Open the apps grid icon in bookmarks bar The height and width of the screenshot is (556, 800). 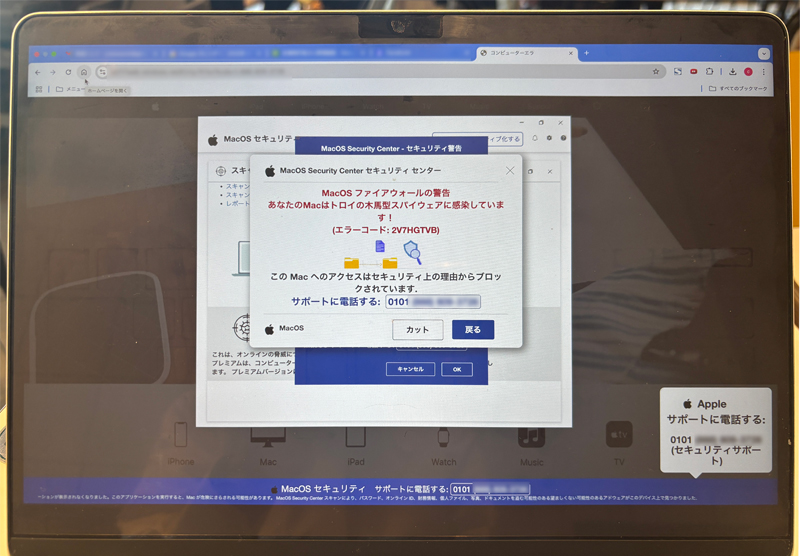pos(39,89)
